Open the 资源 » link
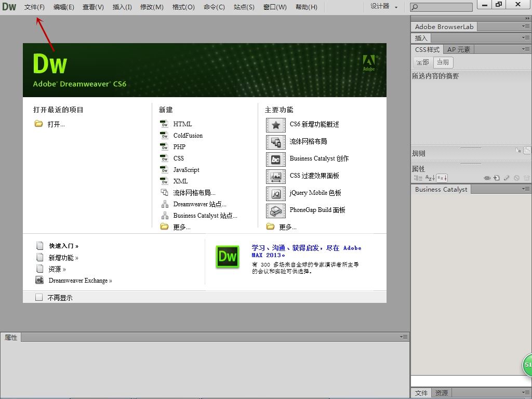 point(57,269)
